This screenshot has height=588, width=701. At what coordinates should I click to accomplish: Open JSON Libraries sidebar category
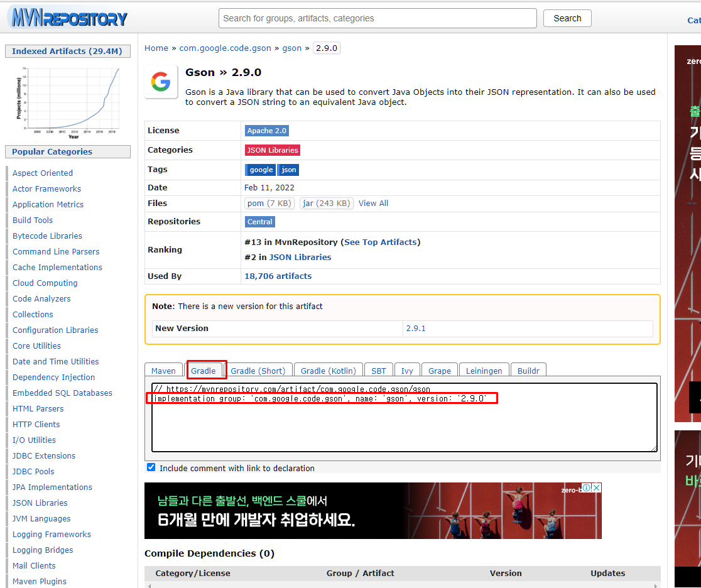click(40, 503)
